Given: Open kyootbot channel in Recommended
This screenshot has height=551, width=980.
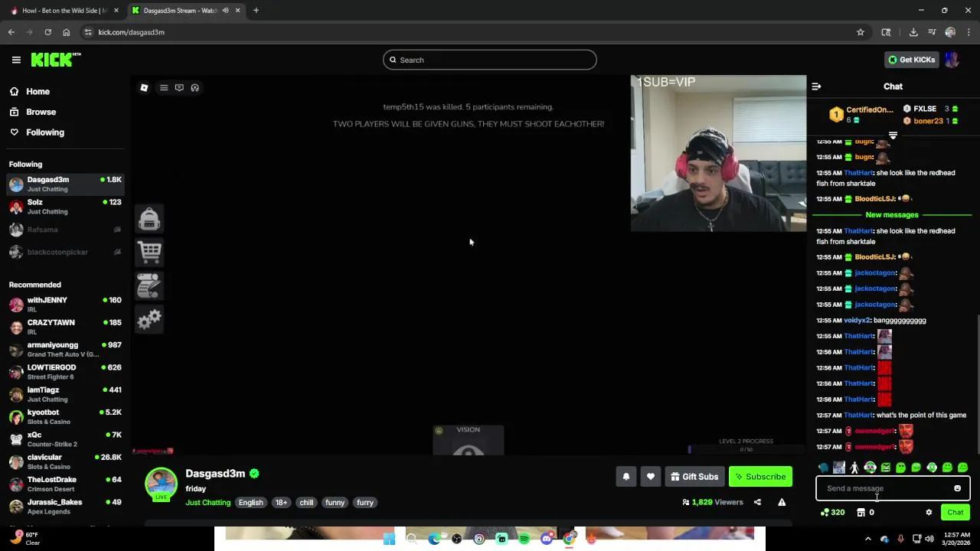Looking at the screenshot, I should [65, 417].
